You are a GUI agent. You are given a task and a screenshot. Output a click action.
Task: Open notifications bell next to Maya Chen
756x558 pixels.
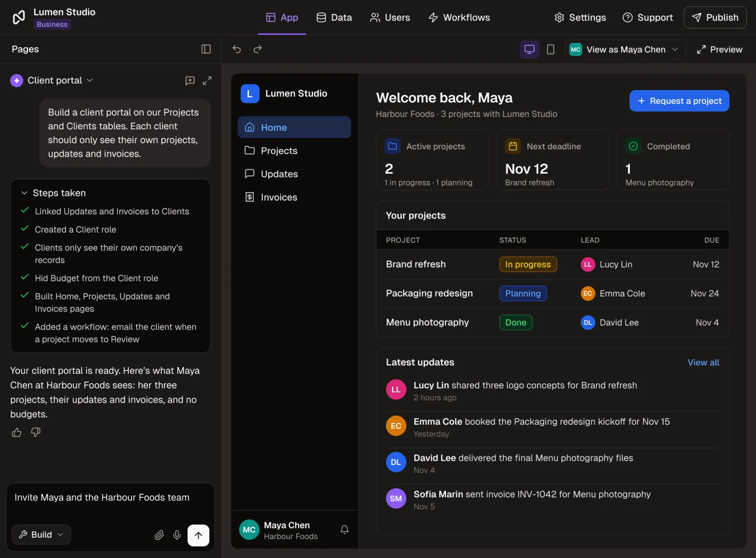click(x=344, y=530)
